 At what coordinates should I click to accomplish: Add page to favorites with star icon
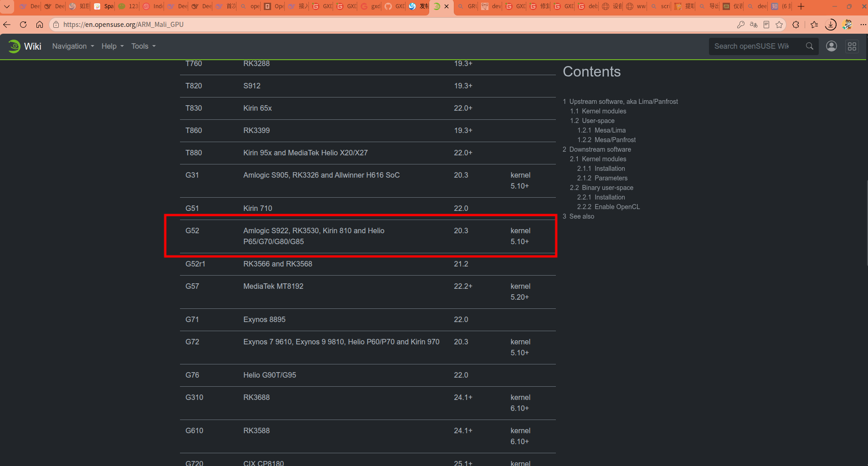[x=779, y=25]
